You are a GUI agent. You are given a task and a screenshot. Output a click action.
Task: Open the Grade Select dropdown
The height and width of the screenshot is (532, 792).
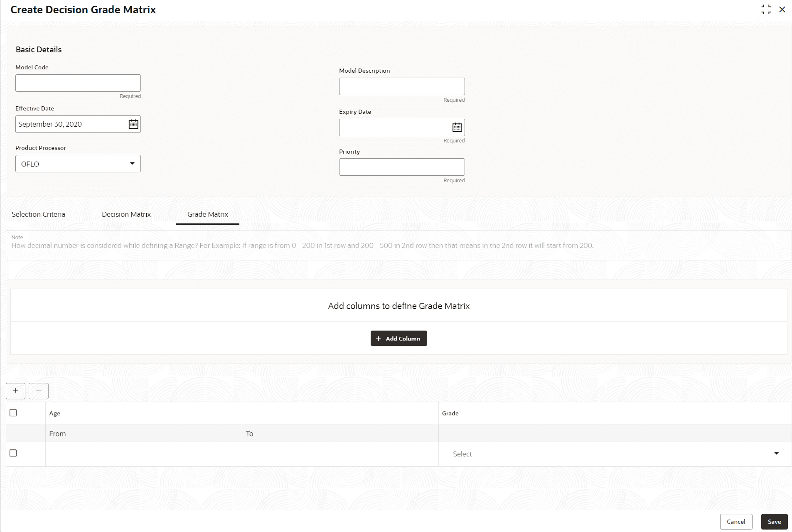point(615,454)
